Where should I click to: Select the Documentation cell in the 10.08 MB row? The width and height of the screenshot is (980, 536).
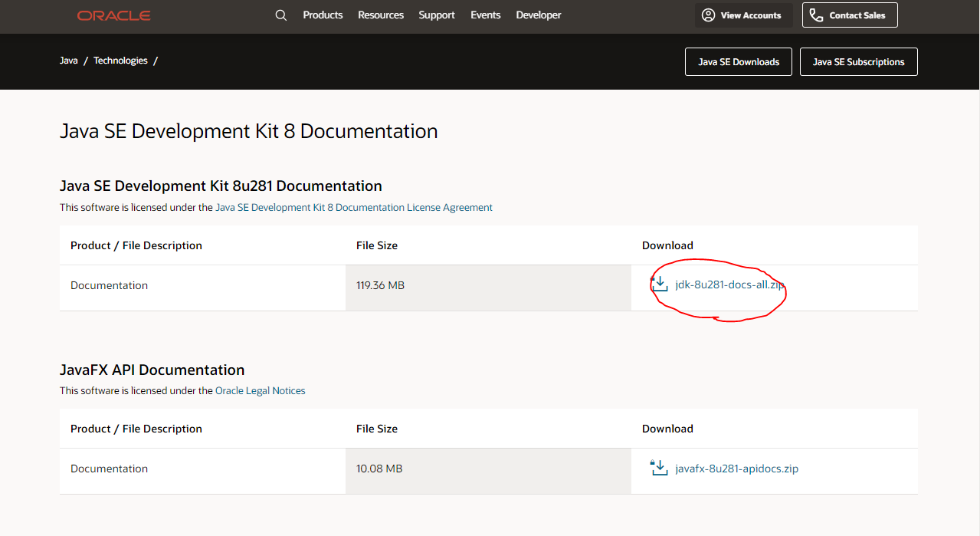pos(202,471)
